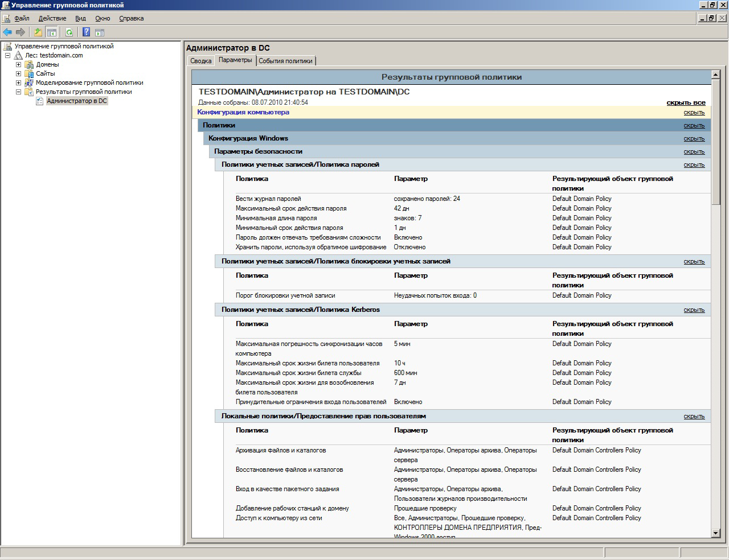Image resolution: width=729 pixels, height=560 pixels.
Task: Select the Администратор в DC report icon
Action: click(x=40, y=101)
